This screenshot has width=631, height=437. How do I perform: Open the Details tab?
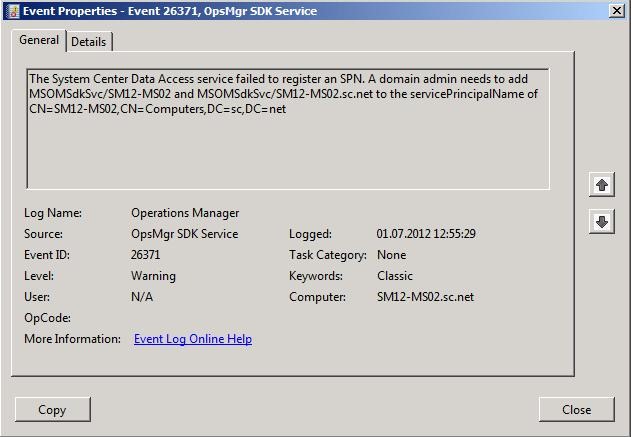click(x=89, y=41)
